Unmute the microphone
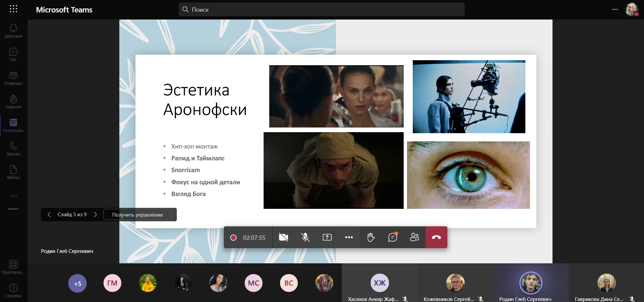The image size is (644, 302). click(x=305, y=237)
